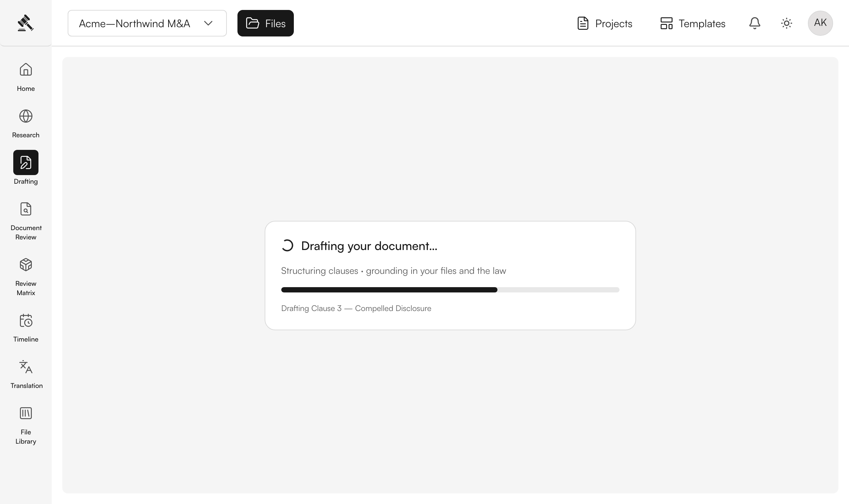Image resolution: width=849 pixels, height=504 pixels.
Task: Click the project dropdown chevron arrow
Action: [x=208, y=23]
